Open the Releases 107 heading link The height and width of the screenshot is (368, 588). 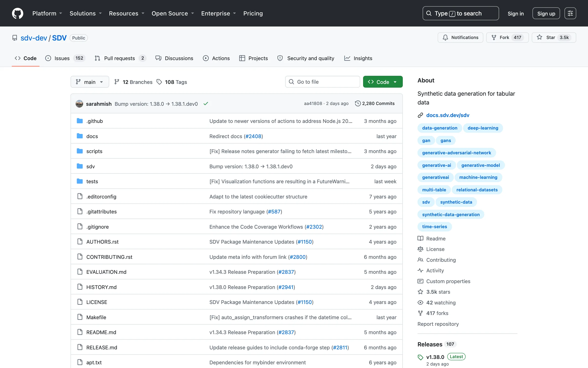(x=437, y=344)
